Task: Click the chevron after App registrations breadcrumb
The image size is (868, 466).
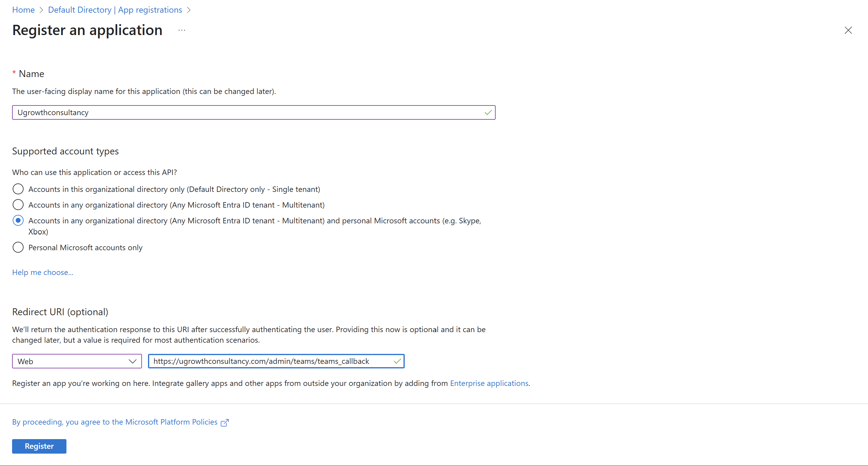Action: [x=189, y=10]
